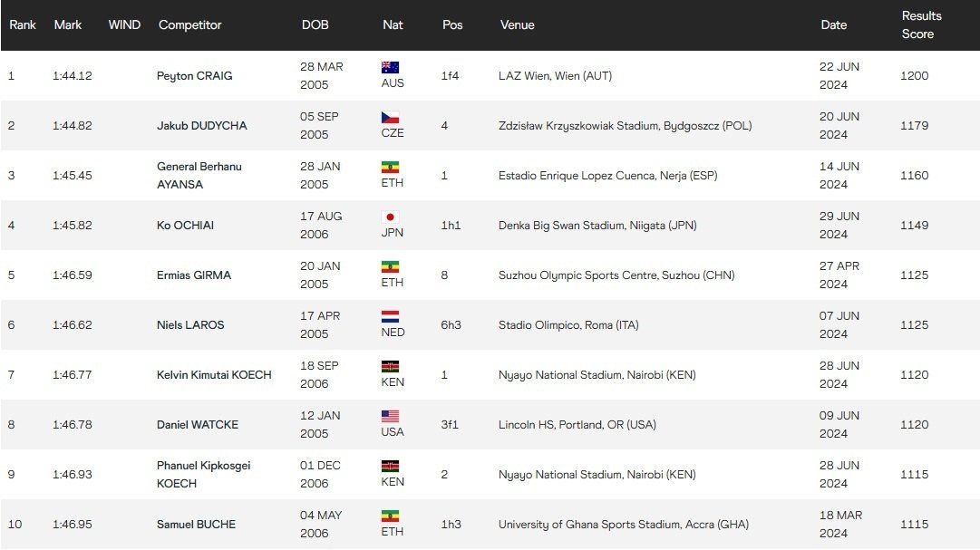The width and height of the screenshot is (980, 550).
Task: Click the USA flag icon
Action: [391, 416]
